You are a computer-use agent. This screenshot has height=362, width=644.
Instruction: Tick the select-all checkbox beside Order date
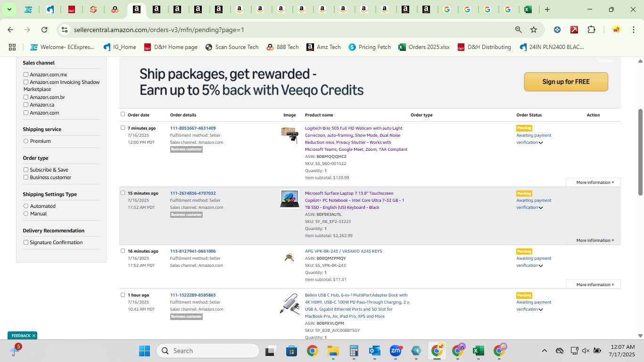click(123, 114)
